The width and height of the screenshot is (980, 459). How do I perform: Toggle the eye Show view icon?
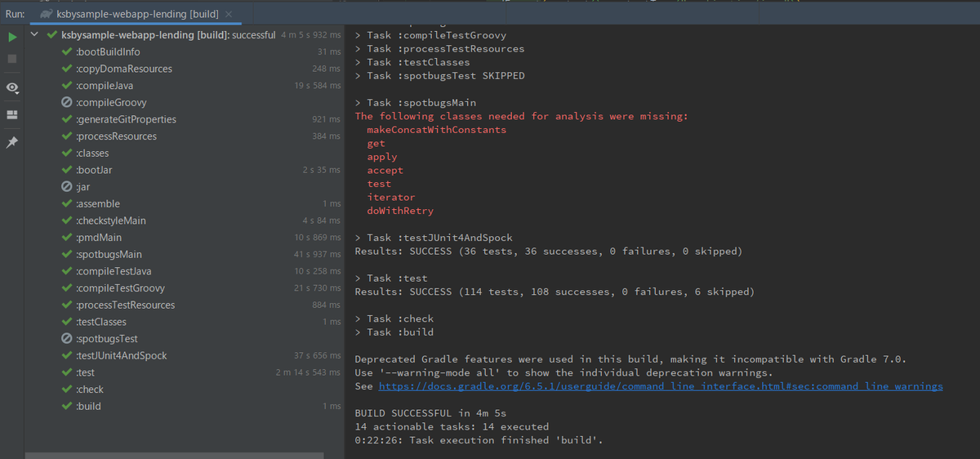coord(12,87)
